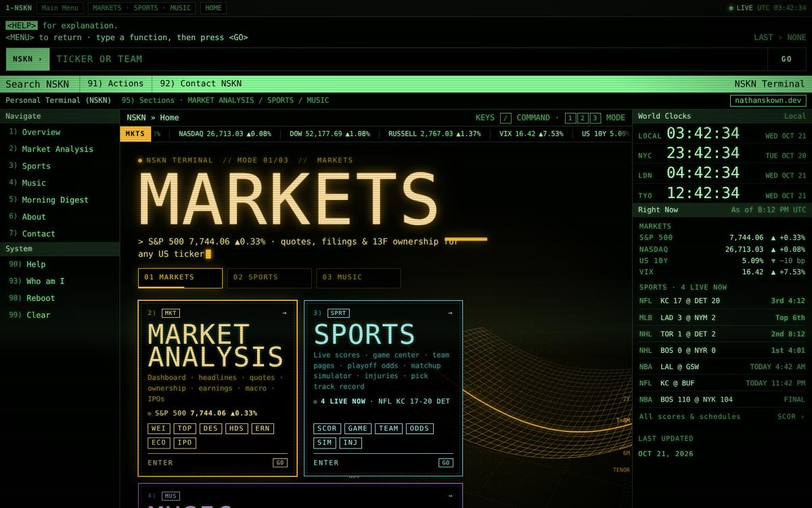Click the INJ function chip
Screen dimensions: 812x508
pyautogui.click(x=351, y=443)
